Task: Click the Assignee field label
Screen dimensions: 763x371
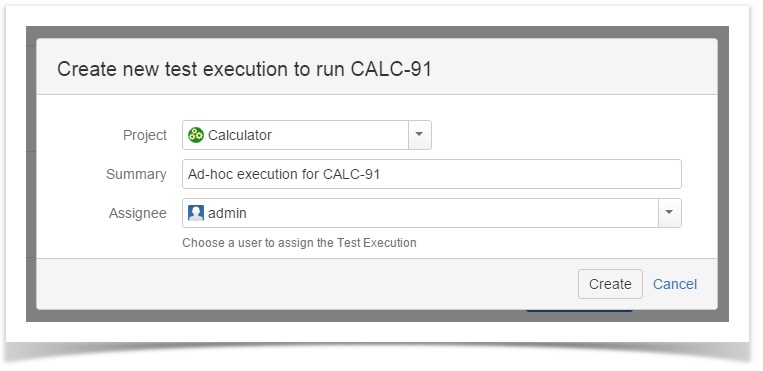Action: tap(138, 213)
